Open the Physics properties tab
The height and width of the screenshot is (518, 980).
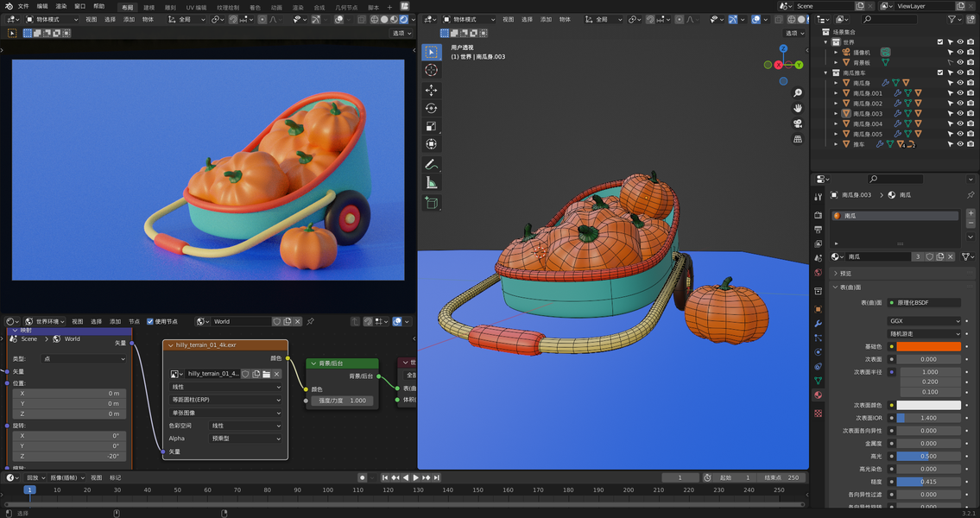[819, 352]
